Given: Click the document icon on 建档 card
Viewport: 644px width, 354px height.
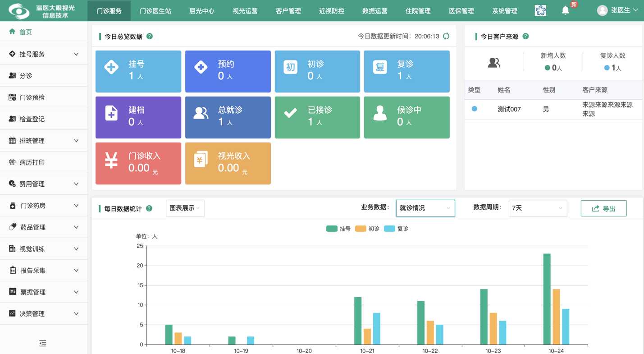Looking at the screenshot, I should point(111,113).
